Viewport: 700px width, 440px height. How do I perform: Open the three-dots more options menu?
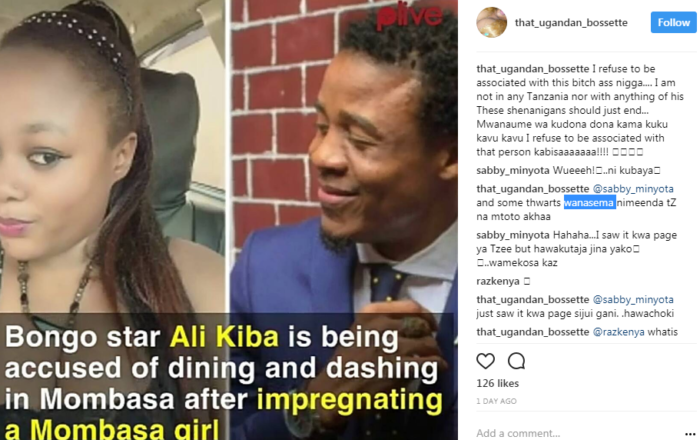[690, 433]
